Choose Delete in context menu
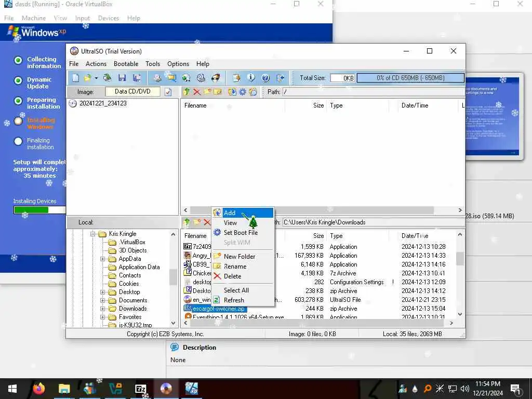 point(243,276)
